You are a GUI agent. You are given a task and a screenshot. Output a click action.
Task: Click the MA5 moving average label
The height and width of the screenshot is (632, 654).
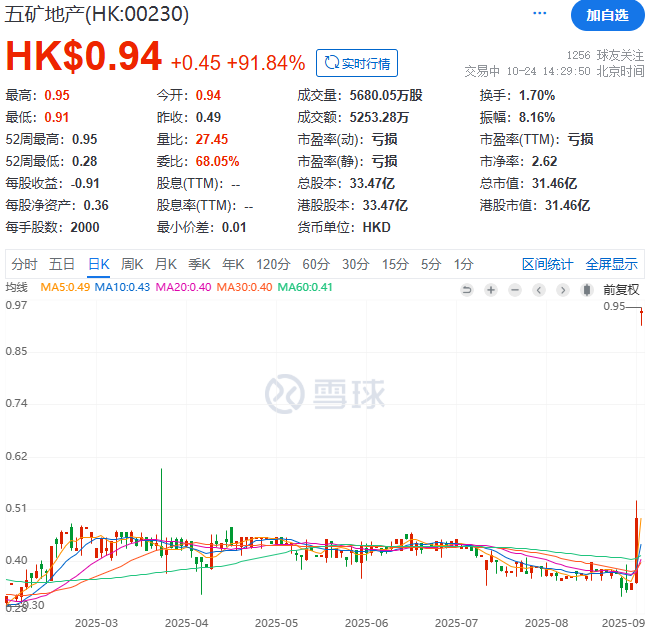coord(65,287)
